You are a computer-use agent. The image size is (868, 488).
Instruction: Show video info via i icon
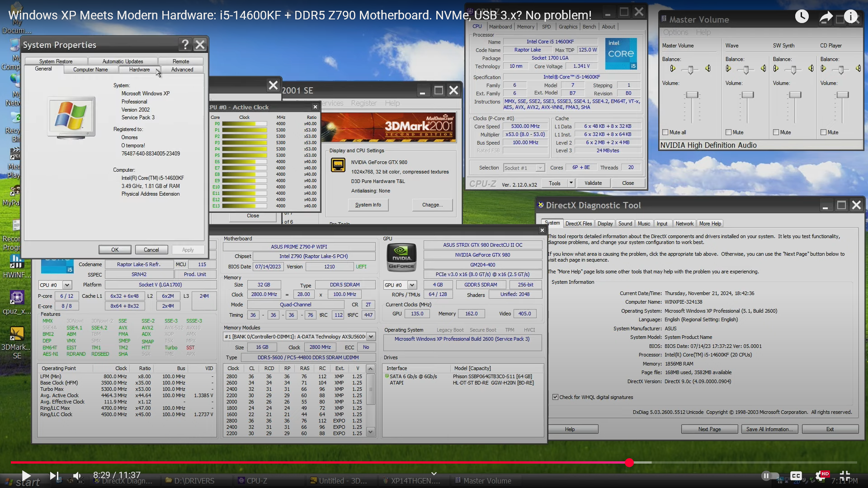click(x=851, y=17)
